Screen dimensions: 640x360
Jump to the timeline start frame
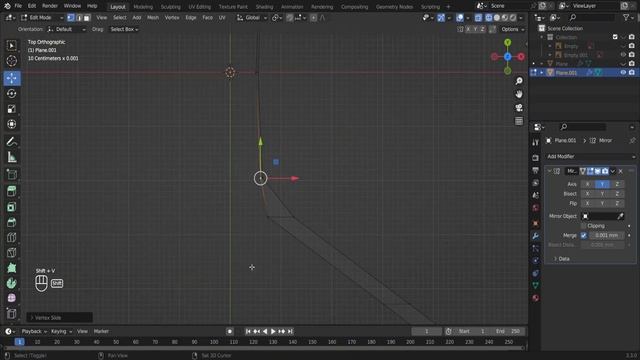248,331
